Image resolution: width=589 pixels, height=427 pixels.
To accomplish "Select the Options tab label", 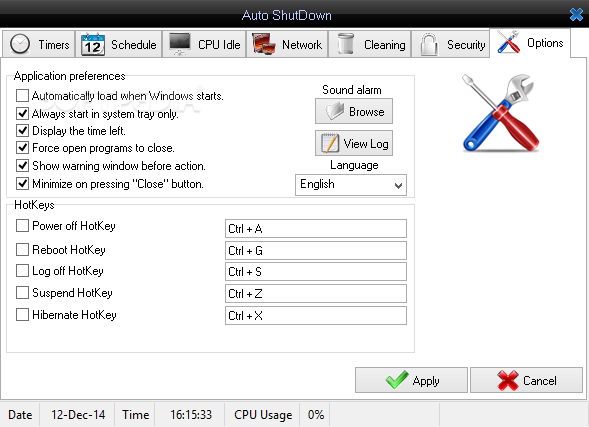I will [x=545, y=43].
